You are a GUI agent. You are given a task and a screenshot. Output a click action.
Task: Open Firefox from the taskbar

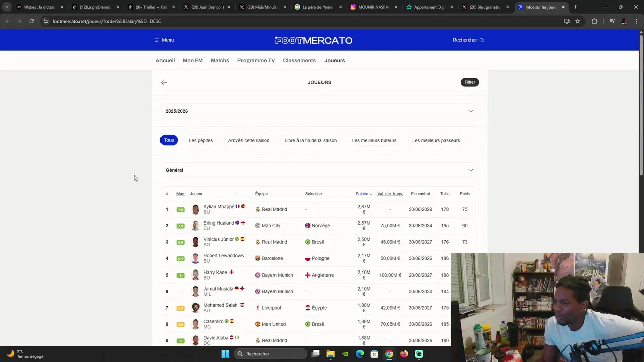(404, 354)
